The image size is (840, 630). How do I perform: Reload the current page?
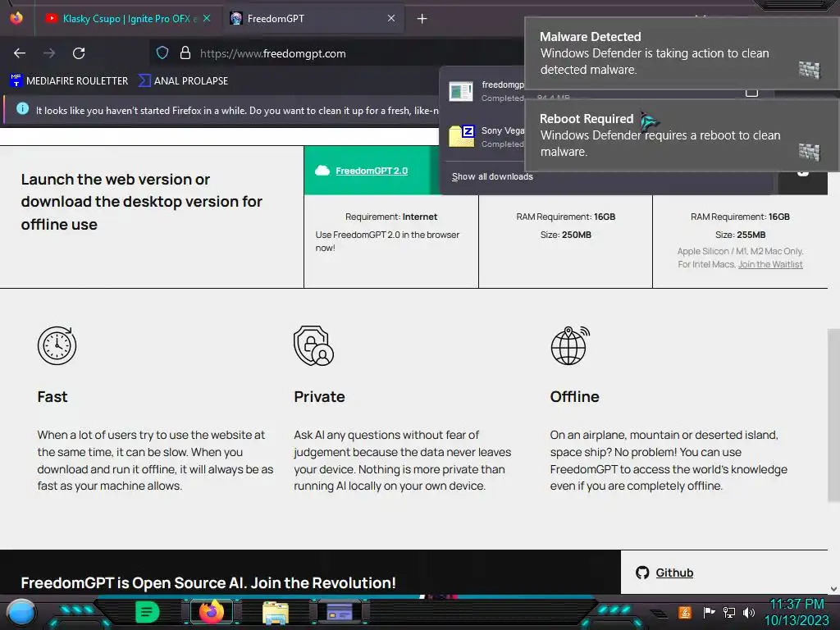coord(79,53)
